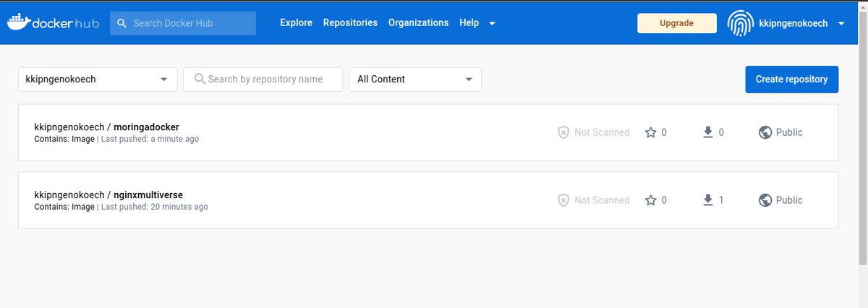This screenshot has width=868, height=308.
Task: Focus the Search by repository name field
Action: pyautogui.click(x=263, y=80)
